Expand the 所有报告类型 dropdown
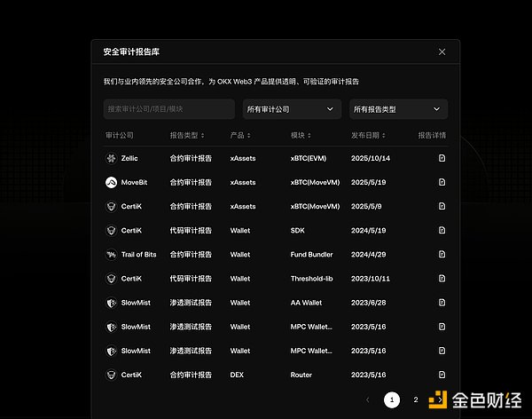This screenshot has height=419, width=532. [398, 109]
